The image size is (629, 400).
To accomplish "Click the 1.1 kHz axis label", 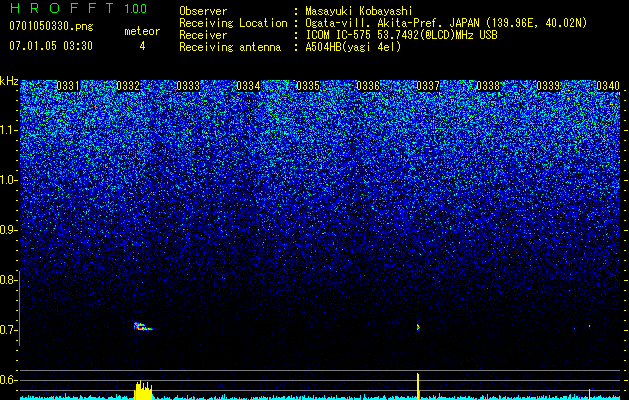I will click(x=9, y=130).
